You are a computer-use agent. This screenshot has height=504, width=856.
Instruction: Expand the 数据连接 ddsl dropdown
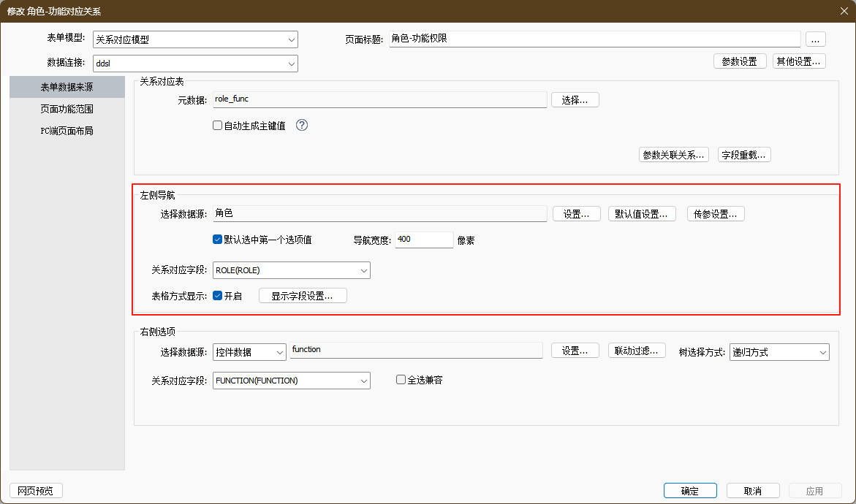(195, 64)
